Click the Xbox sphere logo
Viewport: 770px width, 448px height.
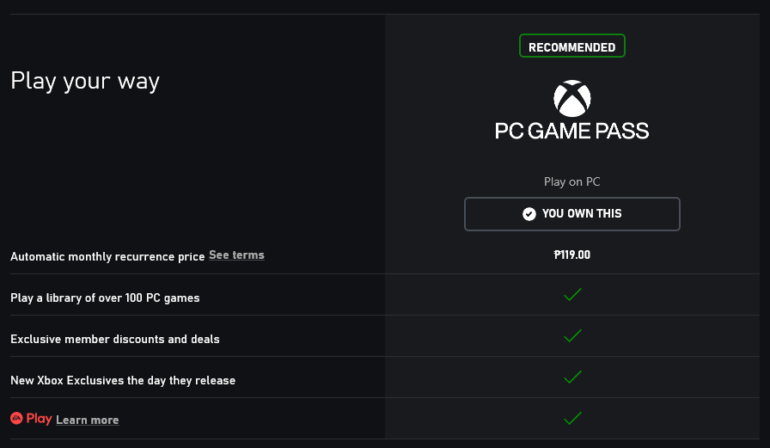tap(572, 98)
